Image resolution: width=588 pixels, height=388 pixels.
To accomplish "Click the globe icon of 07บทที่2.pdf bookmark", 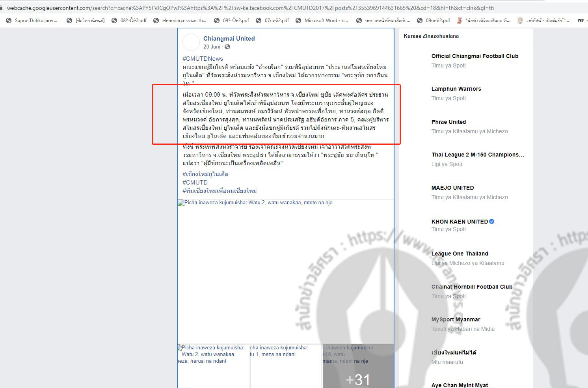I will tap(259, 21).
